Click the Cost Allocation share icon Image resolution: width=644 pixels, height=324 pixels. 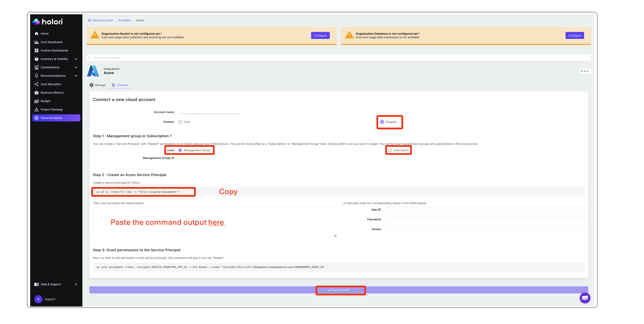36,84
